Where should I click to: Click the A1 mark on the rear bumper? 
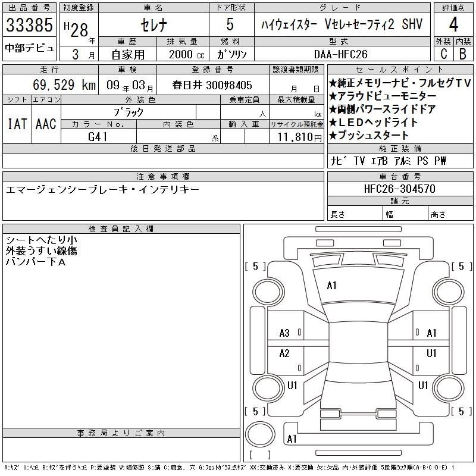[x=292, y=439]
